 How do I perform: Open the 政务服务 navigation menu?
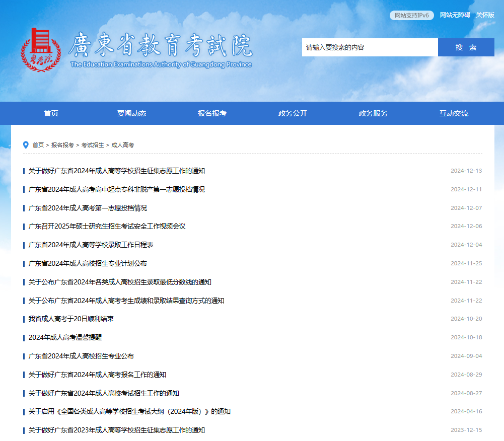point(373,113)
